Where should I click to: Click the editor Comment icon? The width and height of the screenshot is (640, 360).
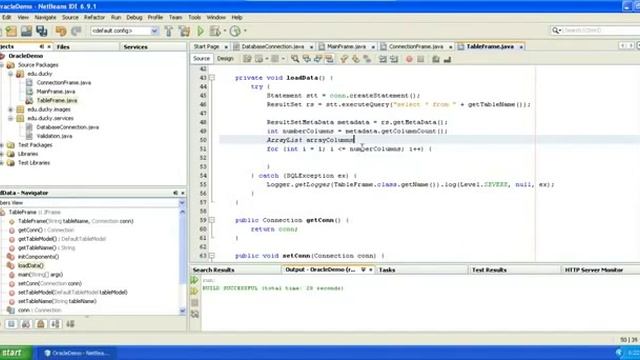click(x=436, y=59)
